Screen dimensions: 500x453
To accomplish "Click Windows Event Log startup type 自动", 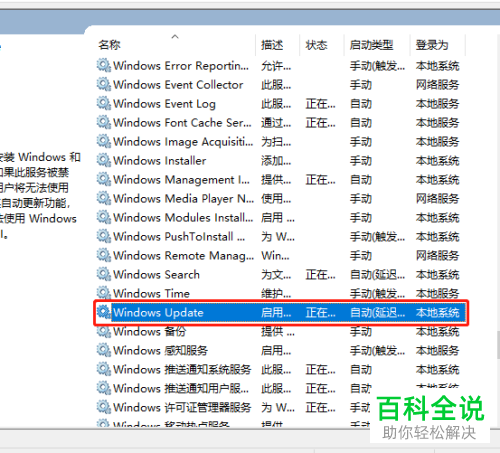I will (x=361, y=104).
